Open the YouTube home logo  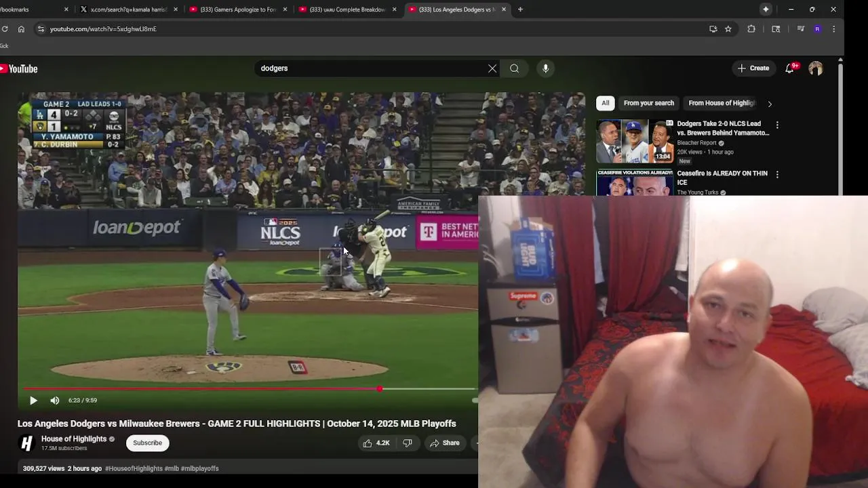coord(19,68)
